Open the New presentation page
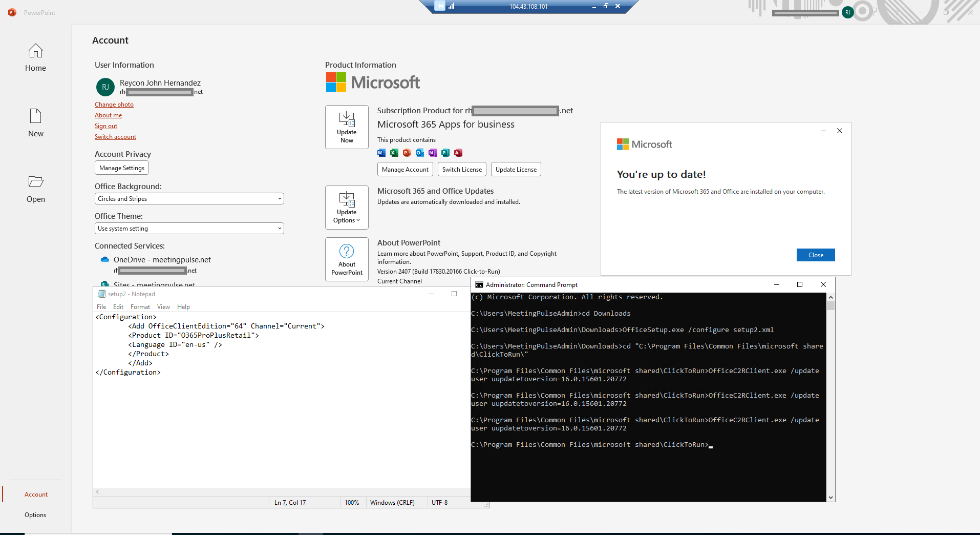 (35, 123)
